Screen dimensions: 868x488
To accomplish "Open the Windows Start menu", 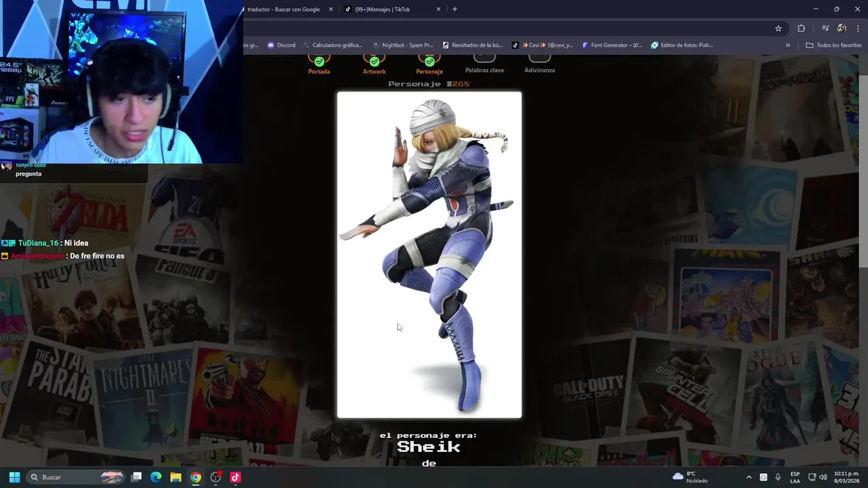I will (14, 477).
